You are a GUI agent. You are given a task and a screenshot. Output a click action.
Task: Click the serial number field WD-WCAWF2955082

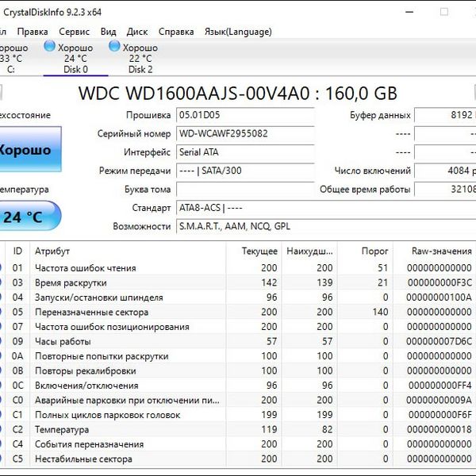(245, 133)
